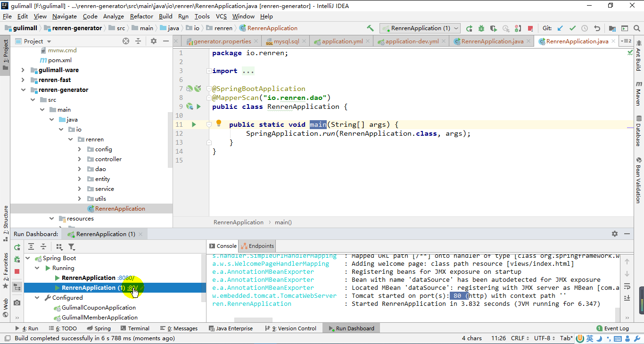Switch to the mysql.sql editor tab

[286, 41]
